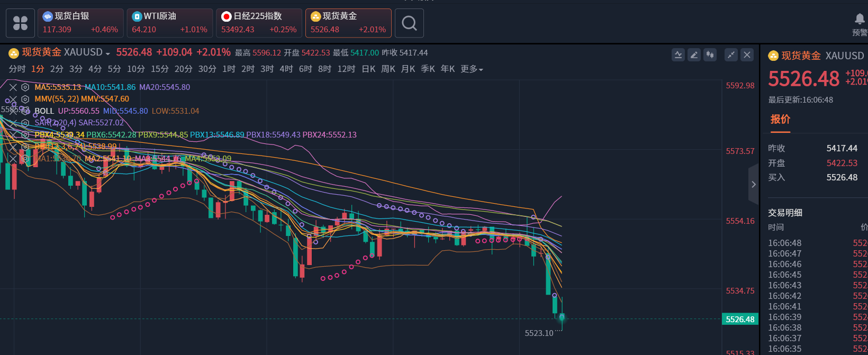Viewport: 868px width, 355px height.
Task: Click the candlestick chart style icon
Action: click(x=710, y=54)
